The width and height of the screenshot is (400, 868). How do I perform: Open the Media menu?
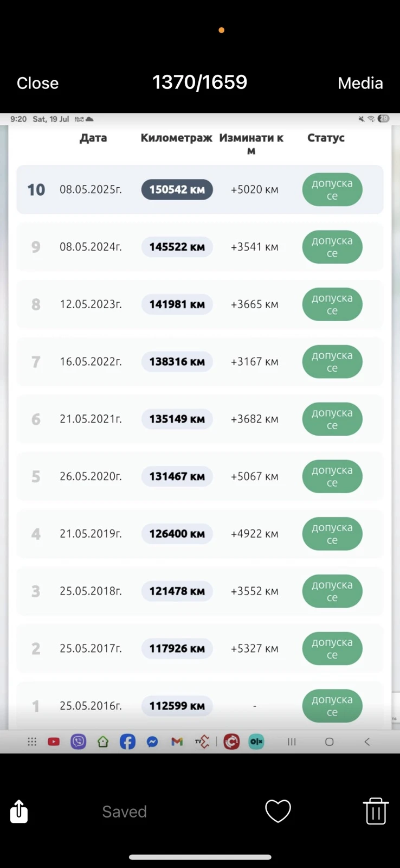360,83
